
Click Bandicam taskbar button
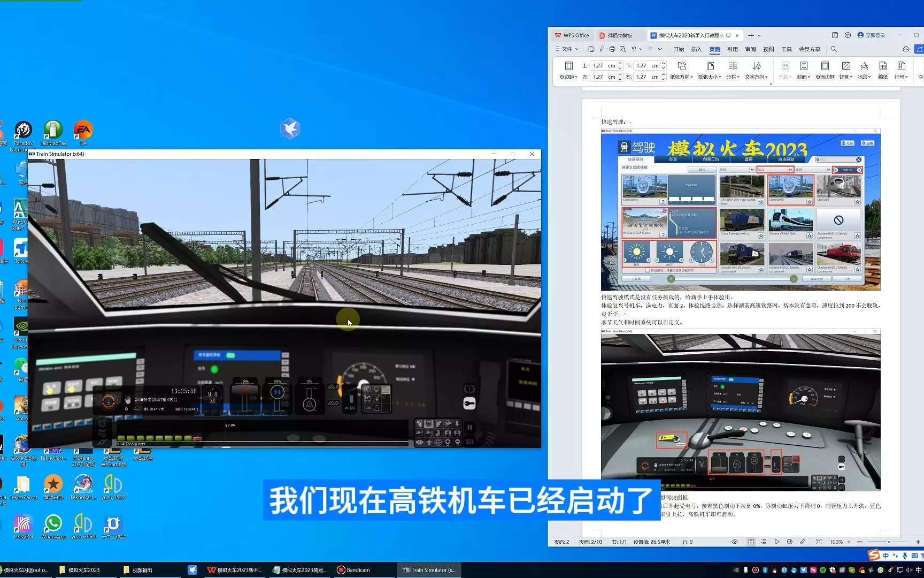(x=354, y=570)
